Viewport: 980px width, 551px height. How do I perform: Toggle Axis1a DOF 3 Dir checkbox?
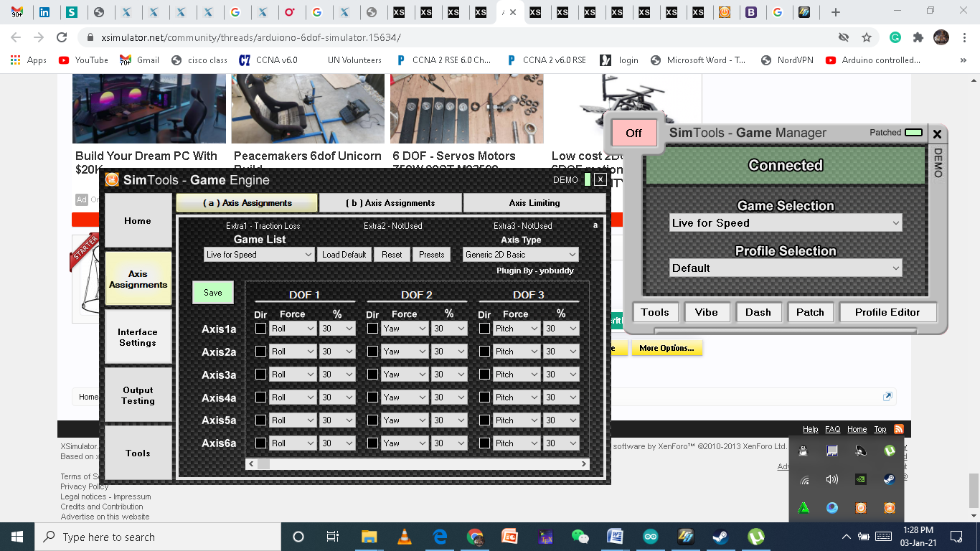pos(484,329)
